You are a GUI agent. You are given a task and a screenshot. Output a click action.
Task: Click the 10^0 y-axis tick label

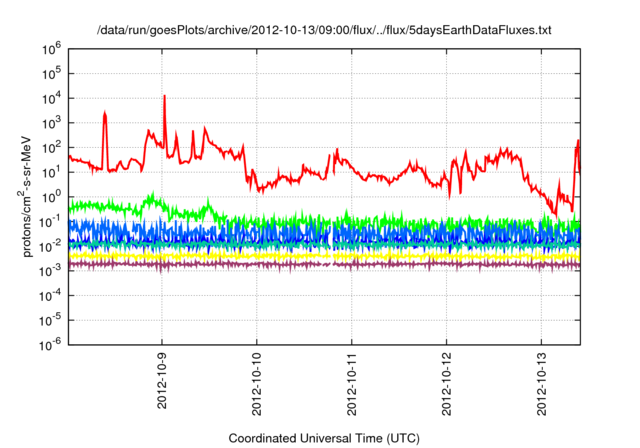click(51, 197)
